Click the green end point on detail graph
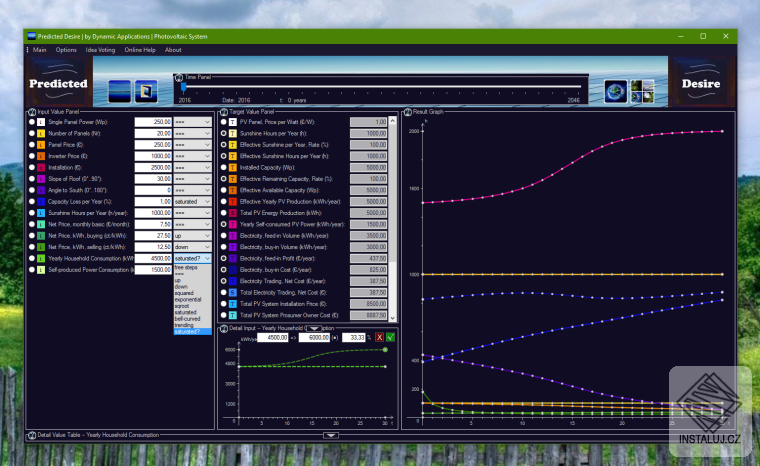 tap(385, 350)
